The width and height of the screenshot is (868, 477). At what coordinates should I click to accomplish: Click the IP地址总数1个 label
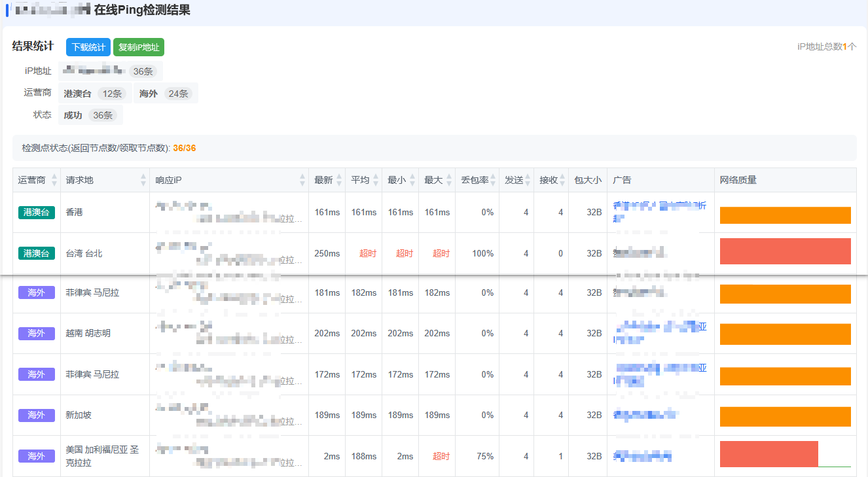click(827, 46)
